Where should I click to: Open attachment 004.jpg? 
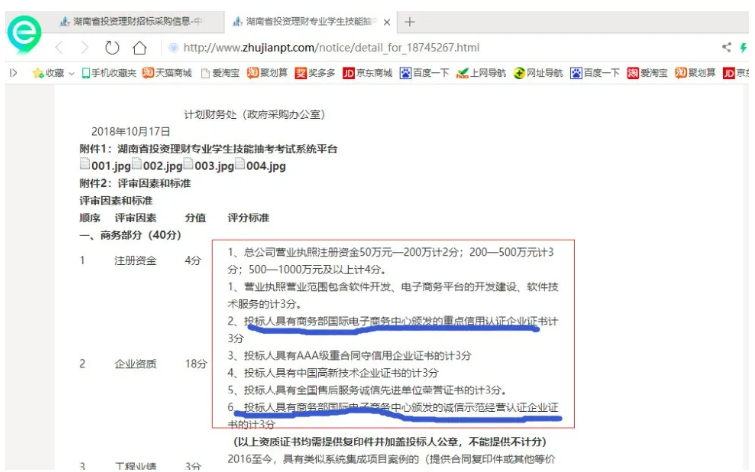(x=262, y=166)
